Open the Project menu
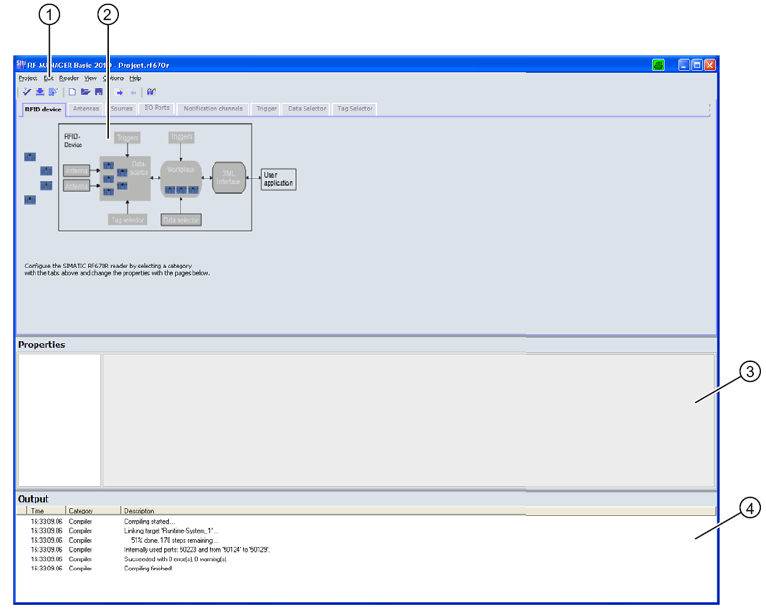This screenshot has height=610, width=766. [x=28, y=78]
